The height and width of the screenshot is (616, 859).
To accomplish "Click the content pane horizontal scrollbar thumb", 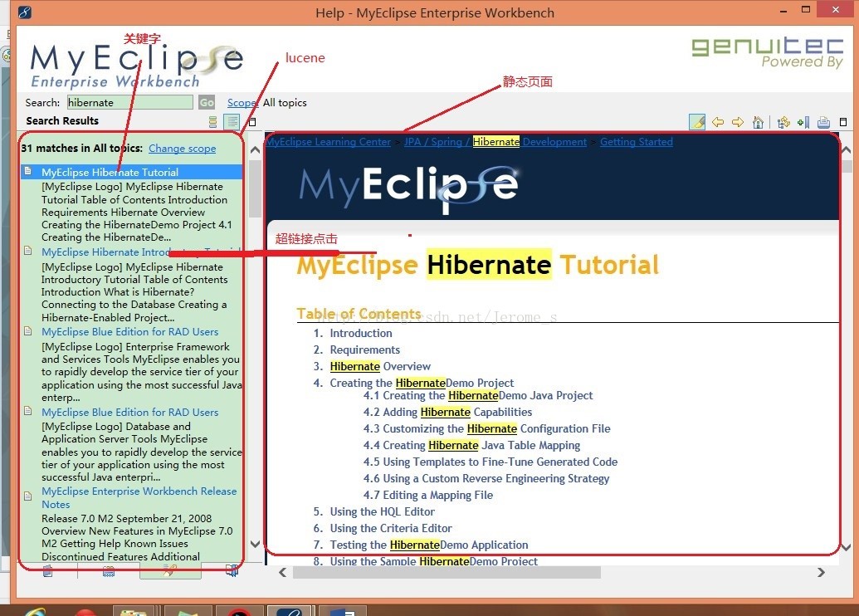I will [x=447, y=573].
